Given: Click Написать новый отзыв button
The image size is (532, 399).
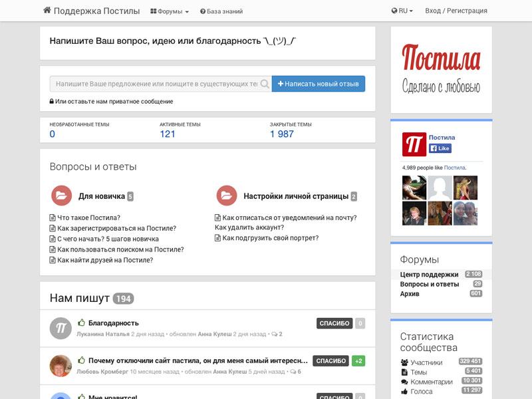Looking at the screenshot, I should point(319,84).
